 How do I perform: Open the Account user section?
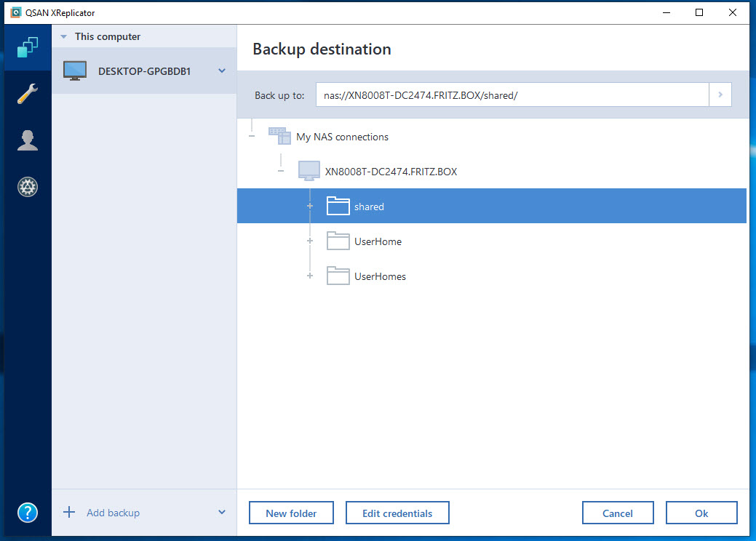coord(28,140)
